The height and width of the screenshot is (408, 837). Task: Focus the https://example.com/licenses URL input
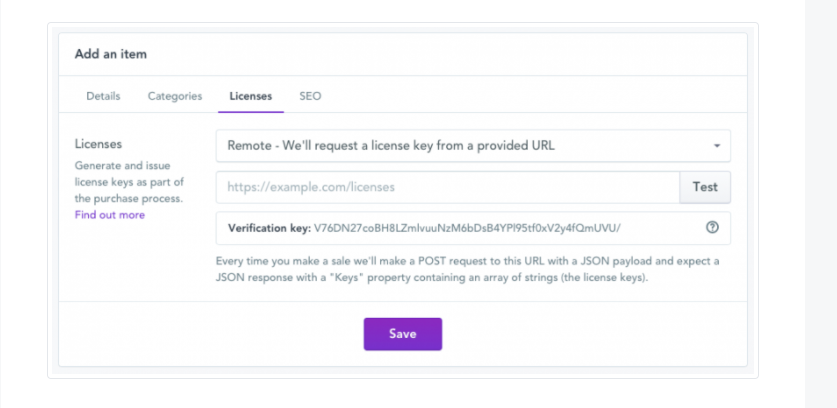[448, 187]
